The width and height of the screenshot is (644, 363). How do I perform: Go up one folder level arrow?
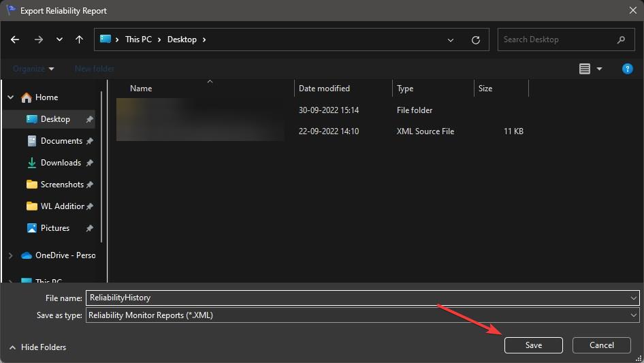coord(79,40)
